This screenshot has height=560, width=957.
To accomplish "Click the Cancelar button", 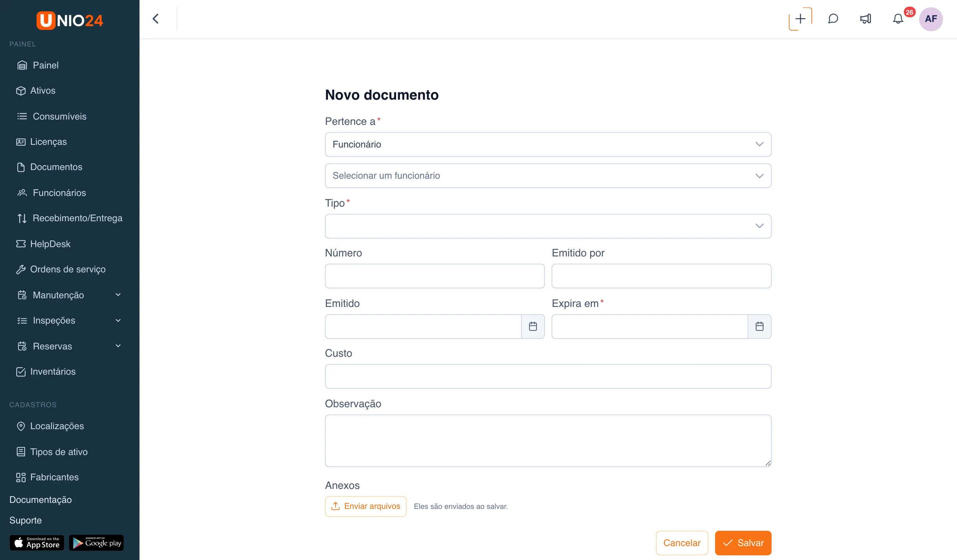I will pyautogui.click(x=682, y=543).
